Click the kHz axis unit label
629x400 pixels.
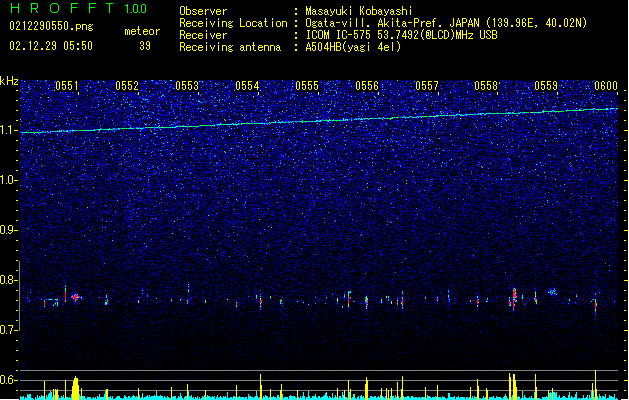9,81
